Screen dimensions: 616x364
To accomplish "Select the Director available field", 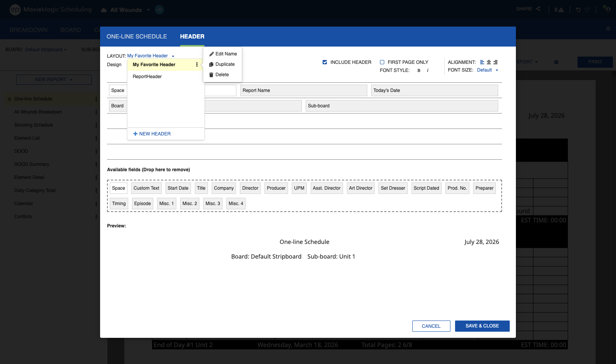I will click(250, 188).
